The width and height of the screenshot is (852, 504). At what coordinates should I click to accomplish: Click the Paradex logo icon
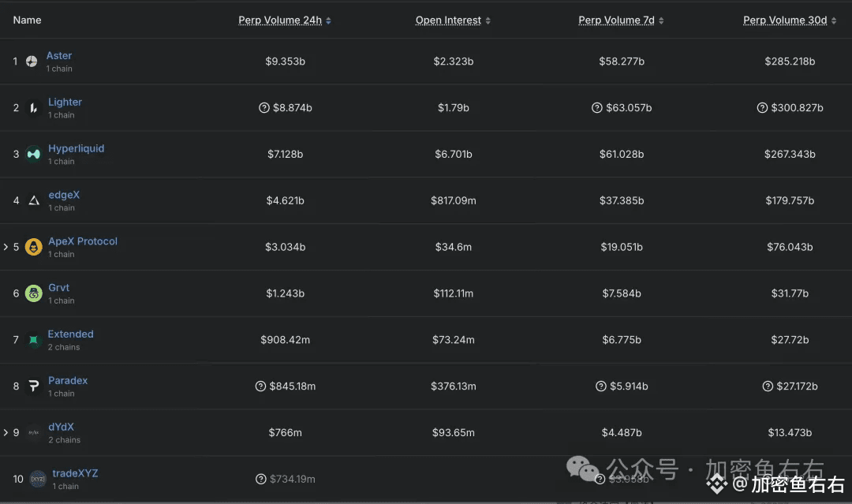[33, 386]
